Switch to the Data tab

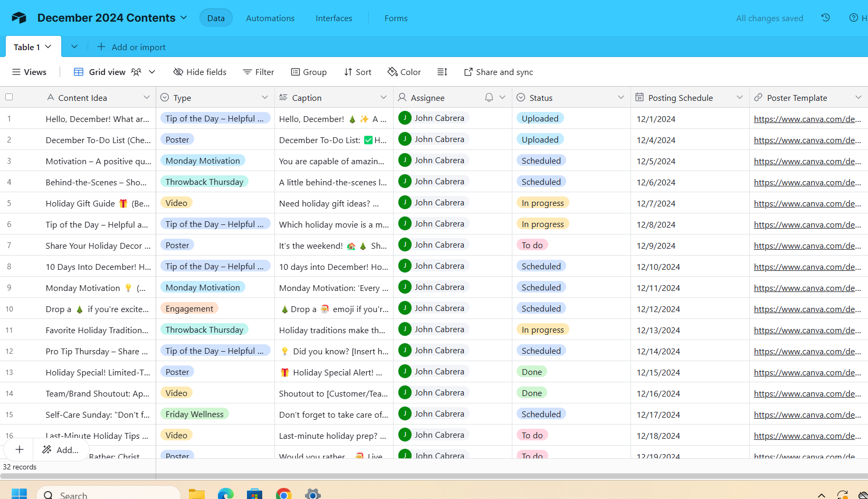pyautogui.click(x=216, y=18)
